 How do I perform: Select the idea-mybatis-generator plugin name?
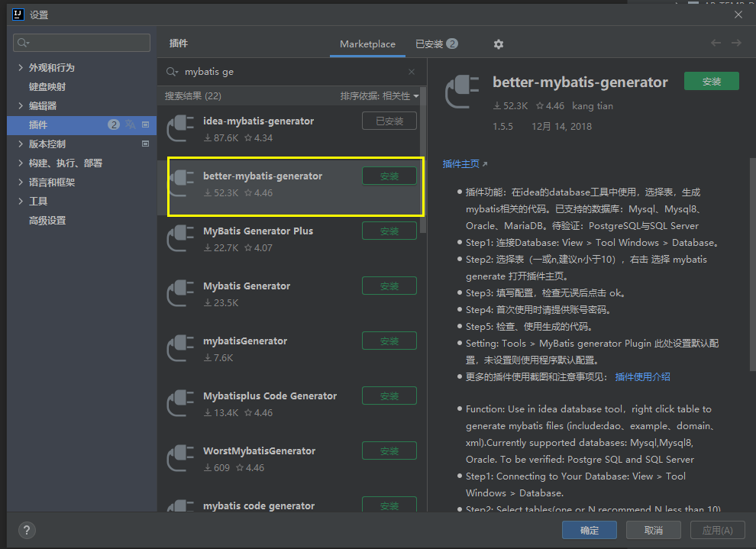coord(258,121)
